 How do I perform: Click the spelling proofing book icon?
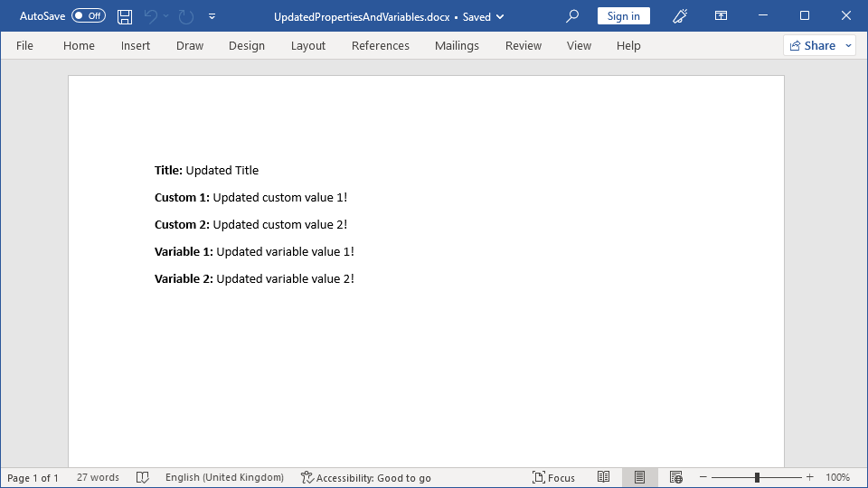142,477
